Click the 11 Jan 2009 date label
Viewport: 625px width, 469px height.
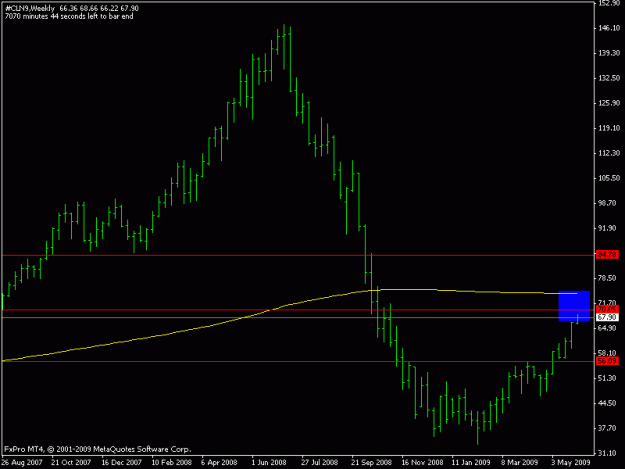coord(471,462)
